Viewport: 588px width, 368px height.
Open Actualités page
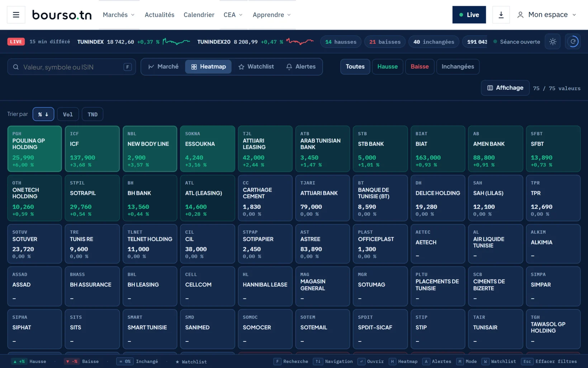click(160, 15)
